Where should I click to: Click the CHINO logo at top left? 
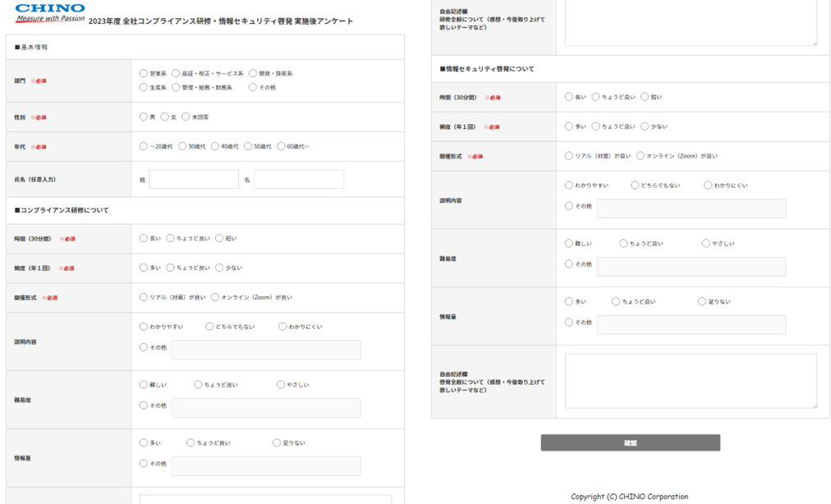49,11
